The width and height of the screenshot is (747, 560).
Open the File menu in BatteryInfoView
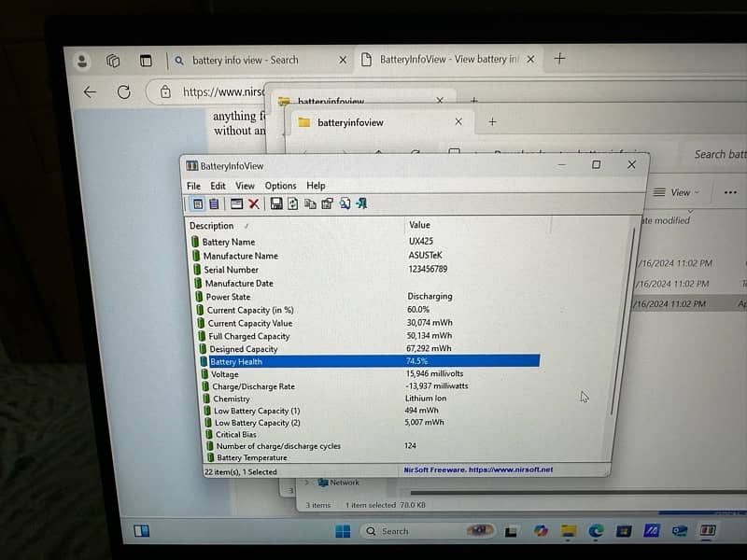click(193, 186)
